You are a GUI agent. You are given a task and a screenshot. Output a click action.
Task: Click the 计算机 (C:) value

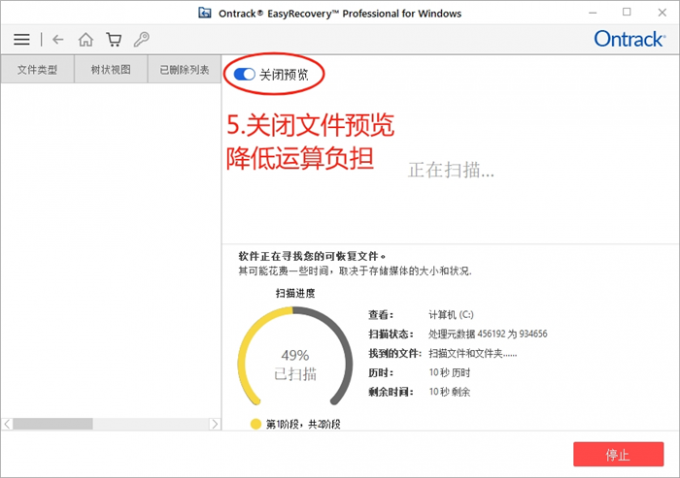coord(451,314)
